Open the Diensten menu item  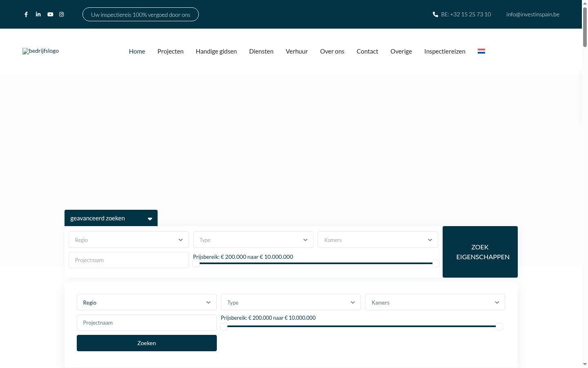[261, 51]
